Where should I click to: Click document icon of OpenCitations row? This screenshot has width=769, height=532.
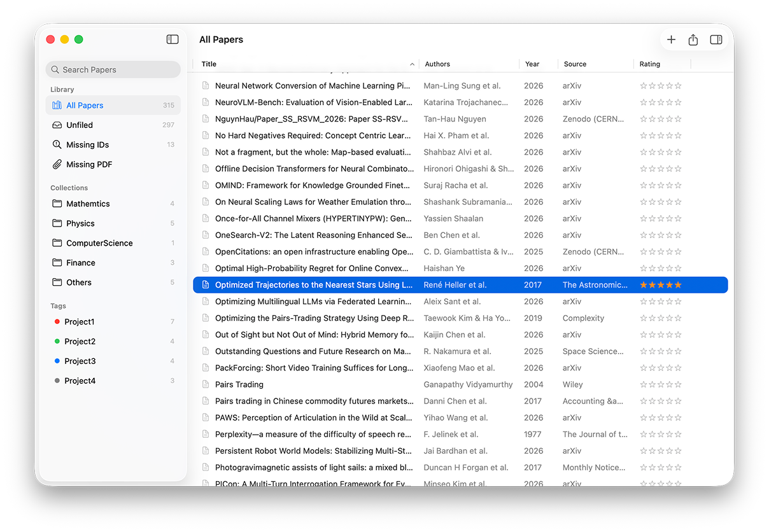[x=206, y=252]
